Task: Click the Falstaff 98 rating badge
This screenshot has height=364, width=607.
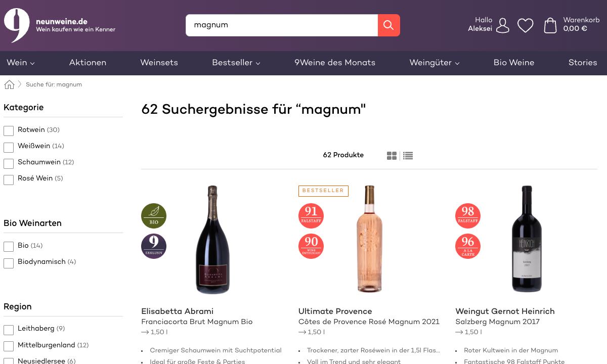Action: click(468, 216)
